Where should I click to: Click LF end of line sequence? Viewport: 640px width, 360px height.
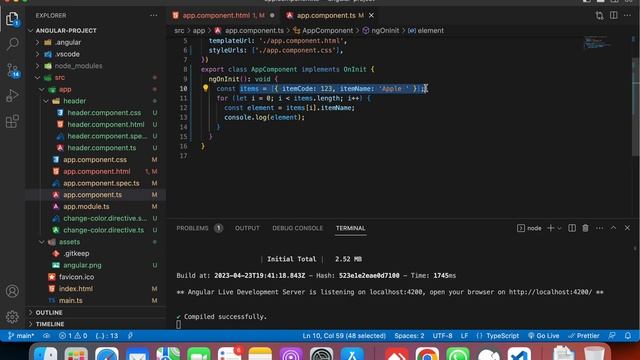pyautogui.click(x=464, y=336)
